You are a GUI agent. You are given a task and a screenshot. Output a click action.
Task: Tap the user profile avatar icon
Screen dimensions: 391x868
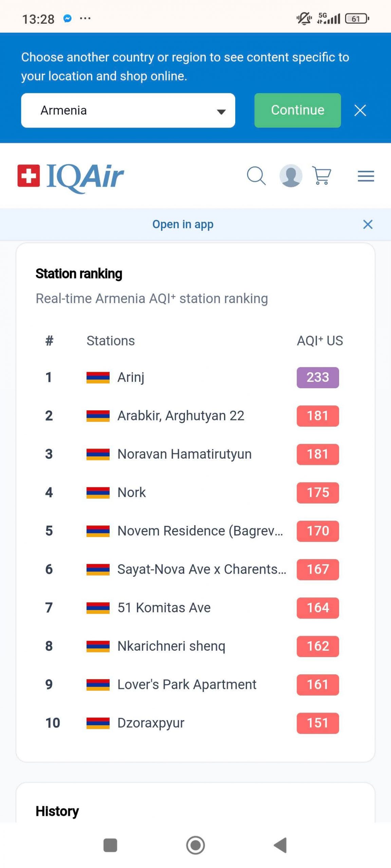(x=291, y=176)
